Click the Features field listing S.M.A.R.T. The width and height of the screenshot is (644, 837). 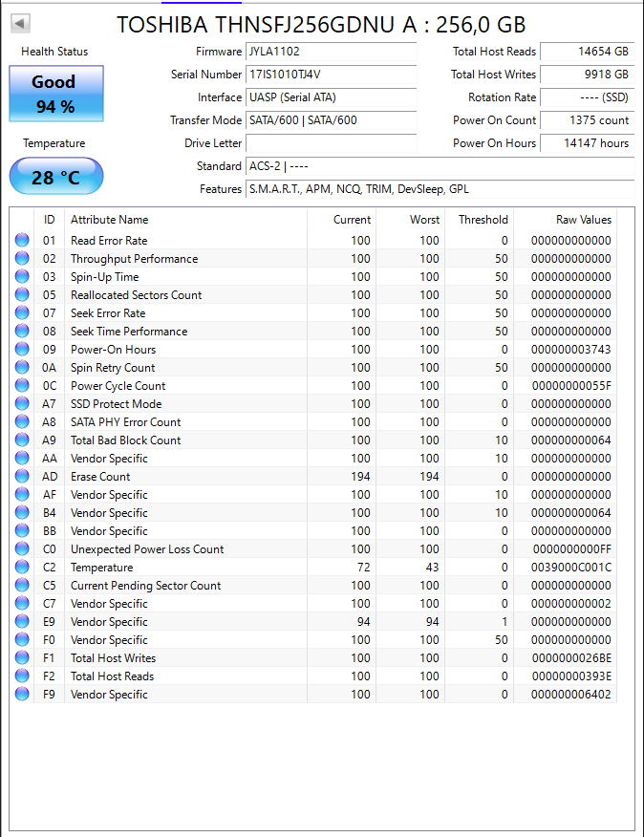click(440, 189)
